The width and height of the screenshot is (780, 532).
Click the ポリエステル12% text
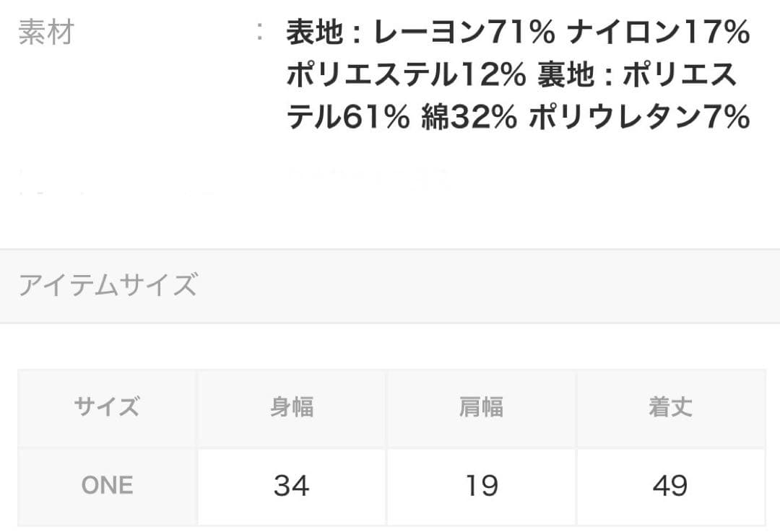(406, 75)
